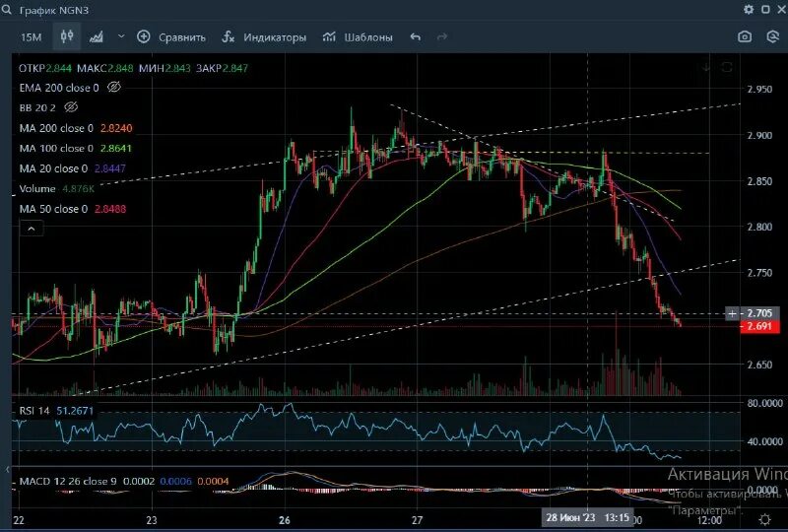This screenshot has height=532, width=788.
Task: Select the MACD 12 26 close 9 label
Action: (x=68, y=481)
